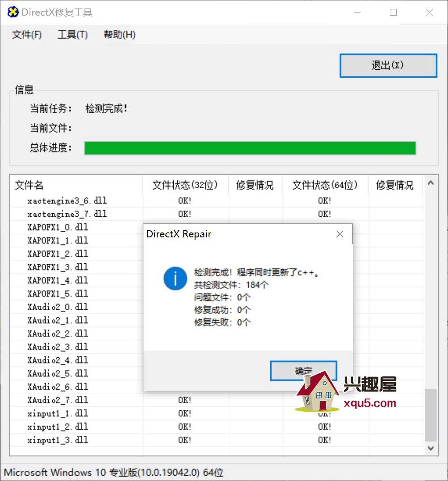The image size is (448, 481).
Task: Click the 修复情况 header after 64位 column
Action: tap(395, 185)
